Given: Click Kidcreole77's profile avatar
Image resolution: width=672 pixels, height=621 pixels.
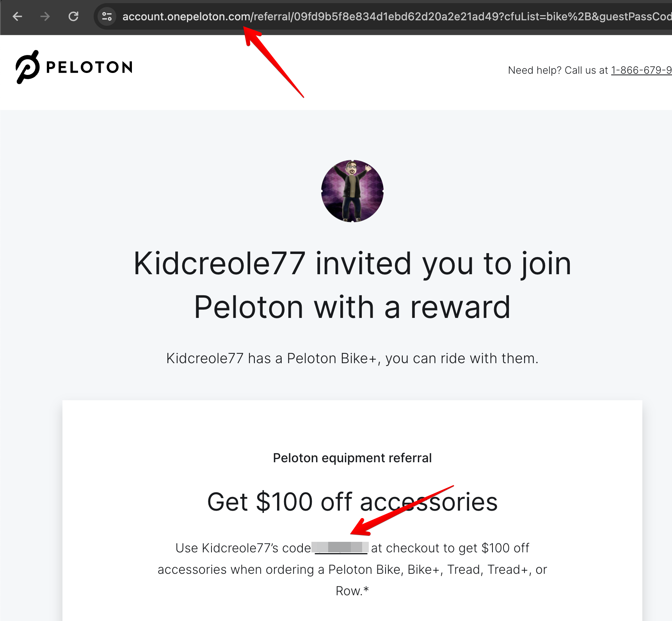Looking at the screenshot, I should pos(352,191).
